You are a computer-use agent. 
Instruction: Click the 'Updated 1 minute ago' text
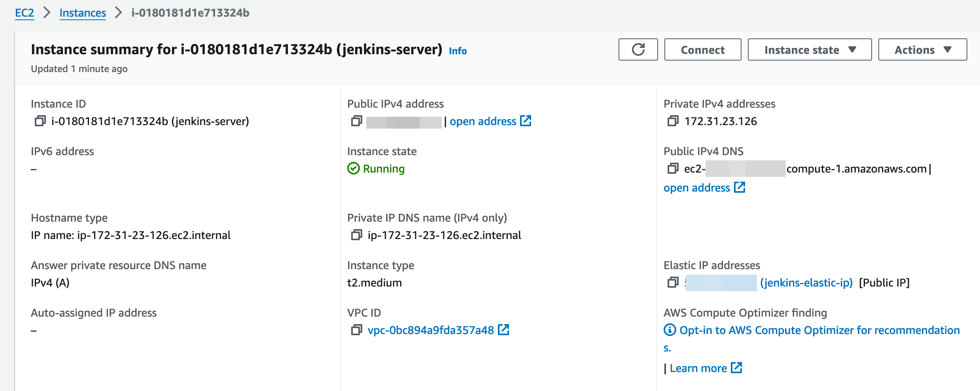[79, 69]
